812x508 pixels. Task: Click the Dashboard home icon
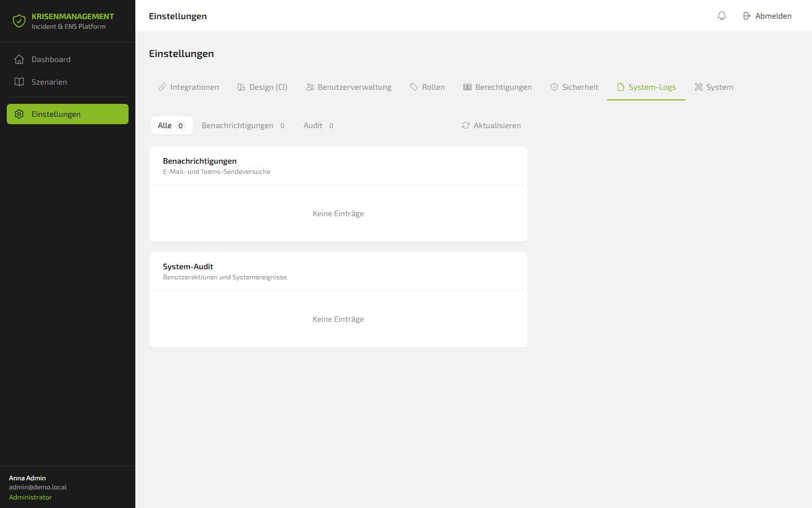(19, 59)
